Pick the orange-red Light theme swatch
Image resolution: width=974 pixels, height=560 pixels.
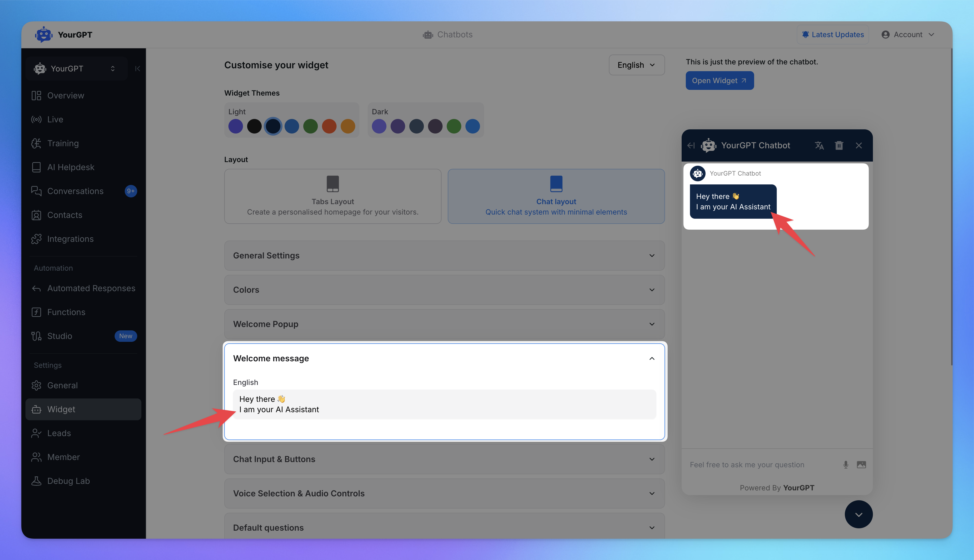(x=329, y=126)
